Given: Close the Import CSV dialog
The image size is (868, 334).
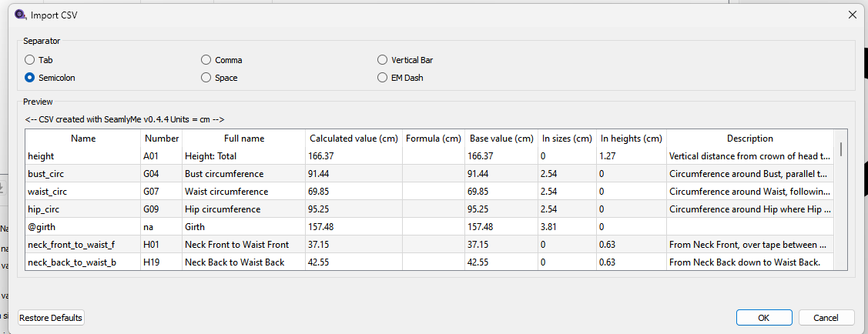Looking at the screenshot, I should tap(852, 15).
